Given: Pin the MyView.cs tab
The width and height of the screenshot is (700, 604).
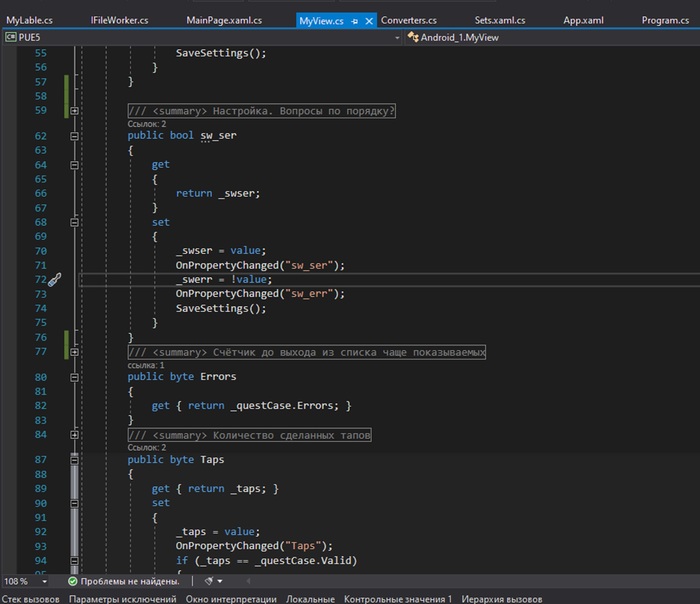Looking at the screenshot, I should 355,20.
